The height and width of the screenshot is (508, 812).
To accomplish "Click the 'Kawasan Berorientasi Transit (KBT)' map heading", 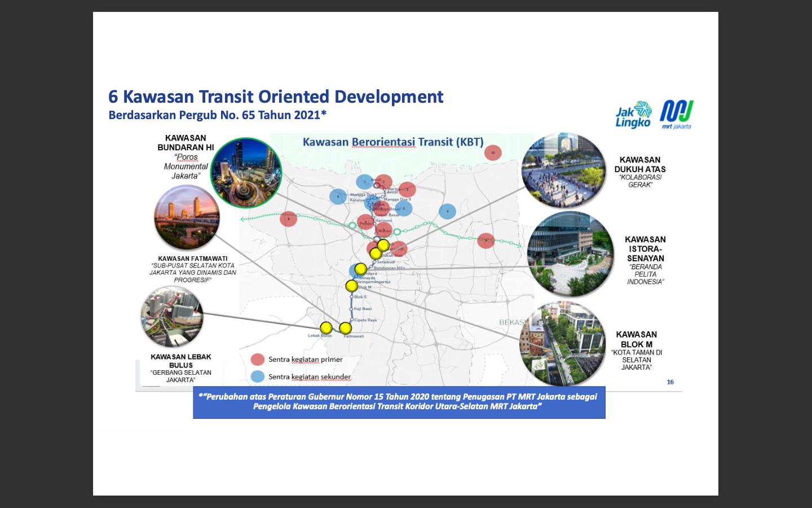I will point(393,142).
